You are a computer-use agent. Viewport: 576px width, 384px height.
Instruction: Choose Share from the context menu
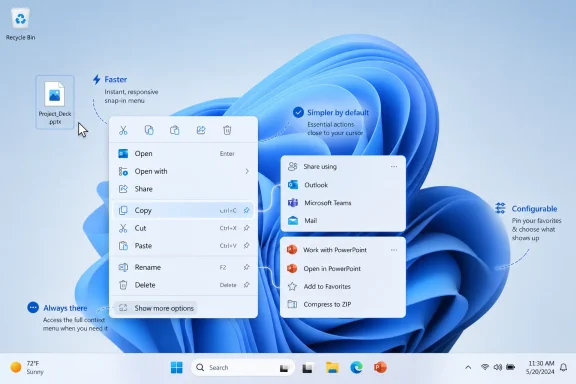click(183, 189)
